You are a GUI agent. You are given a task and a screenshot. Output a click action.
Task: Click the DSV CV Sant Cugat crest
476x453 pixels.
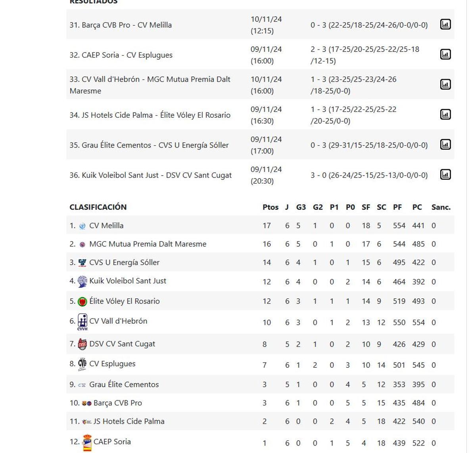pos(82,344)
